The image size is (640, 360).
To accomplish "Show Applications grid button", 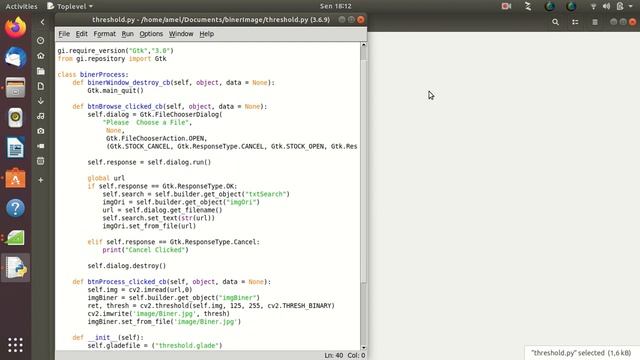I will (x=15, y=345).
